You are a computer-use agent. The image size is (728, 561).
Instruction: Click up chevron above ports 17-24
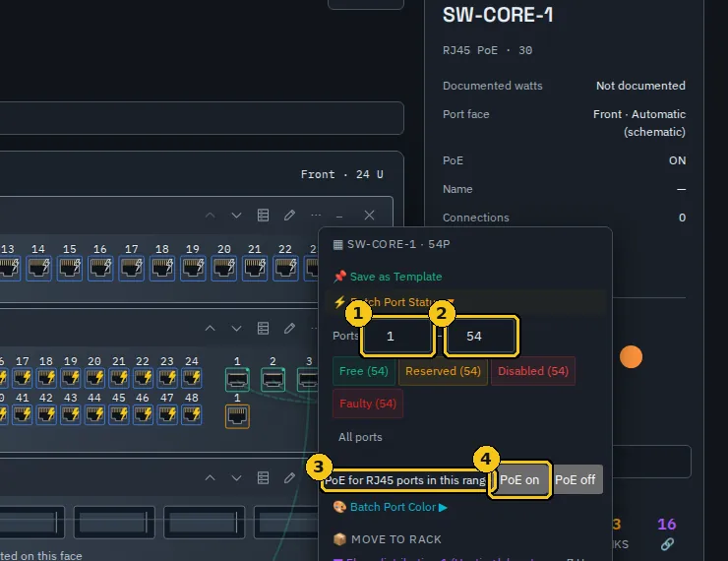[210, 329]
